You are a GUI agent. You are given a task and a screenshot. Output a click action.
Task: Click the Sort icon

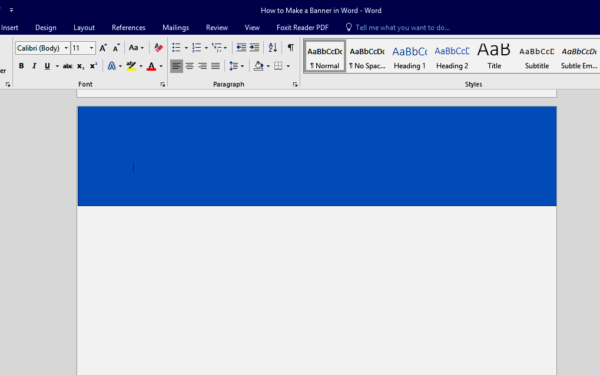pos(272,47)
